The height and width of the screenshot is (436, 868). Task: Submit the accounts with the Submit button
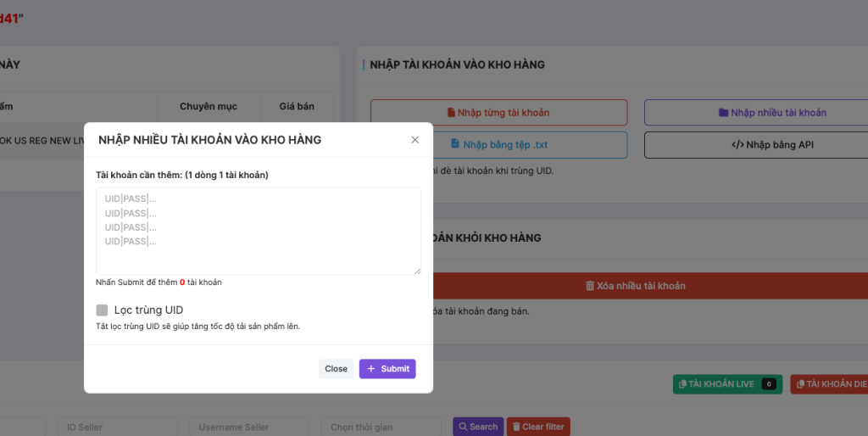point(387,369)
